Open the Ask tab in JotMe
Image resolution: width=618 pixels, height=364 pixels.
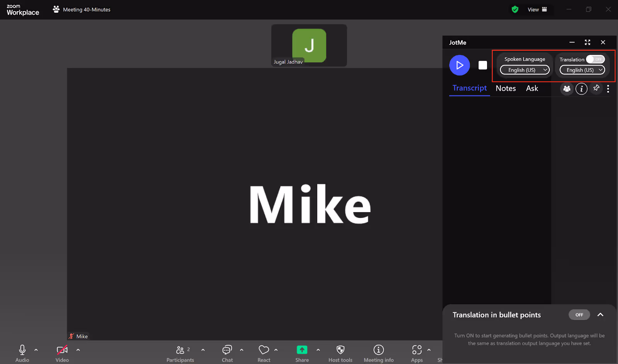pos(532,88)
